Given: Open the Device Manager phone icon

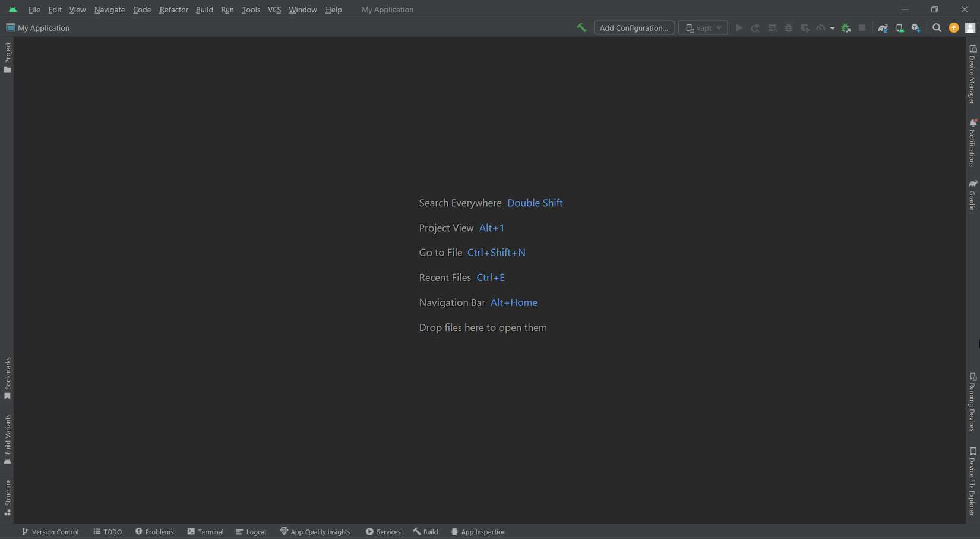Looking at the screenshot, I should 900,27.
